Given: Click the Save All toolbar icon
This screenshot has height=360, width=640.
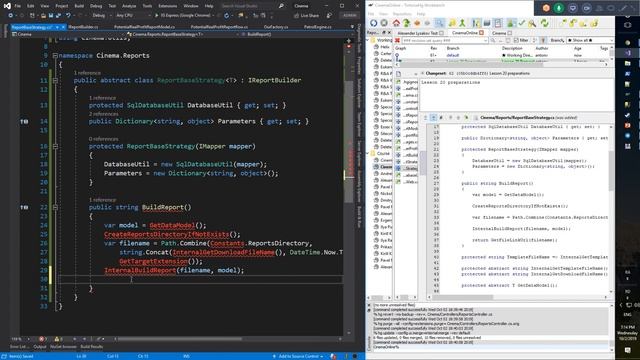Looking at the screenshot, I should click(58, 16).
